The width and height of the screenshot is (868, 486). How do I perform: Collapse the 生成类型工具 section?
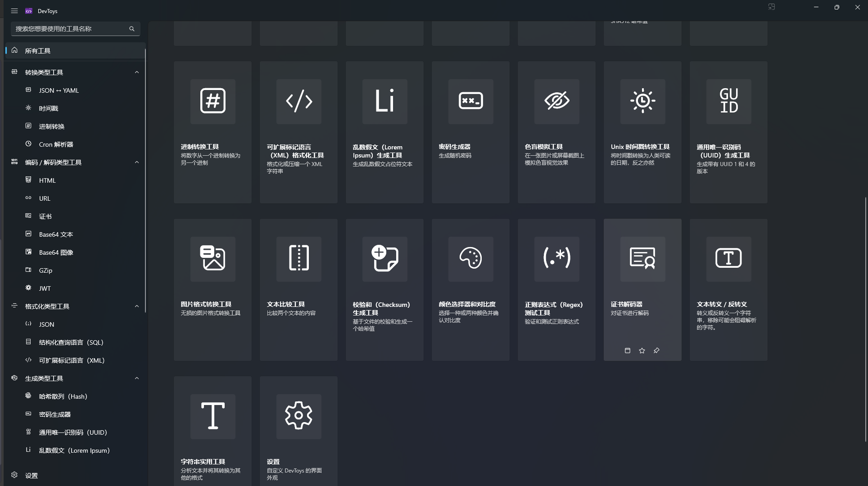click(x=137, y=378)
